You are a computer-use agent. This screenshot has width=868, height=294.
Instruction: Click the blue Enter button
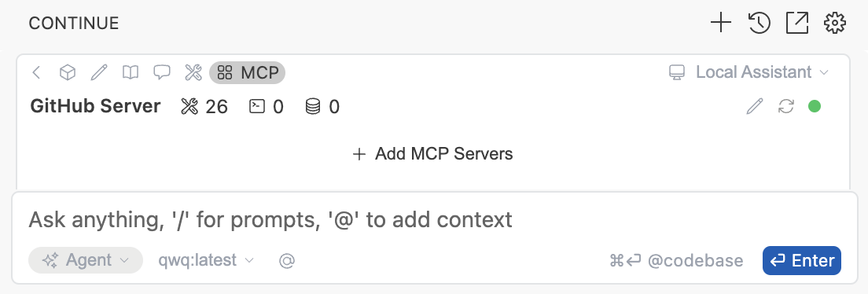[802, 260]
